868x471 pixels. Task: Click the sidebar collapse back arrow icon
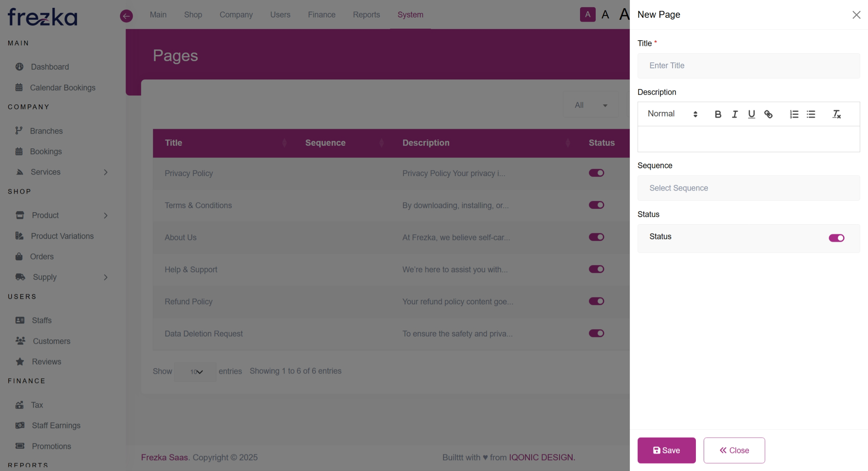126,16
